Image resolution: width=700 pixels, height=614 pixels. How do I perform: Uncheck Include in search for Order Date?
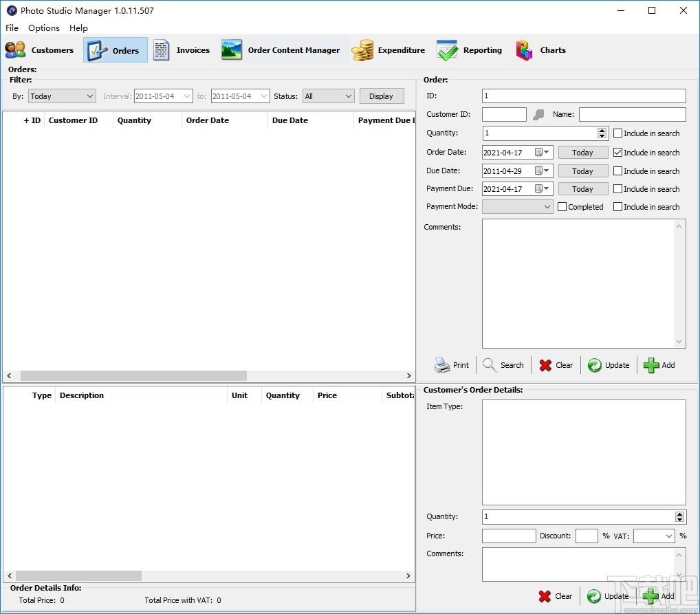(617, 152)
